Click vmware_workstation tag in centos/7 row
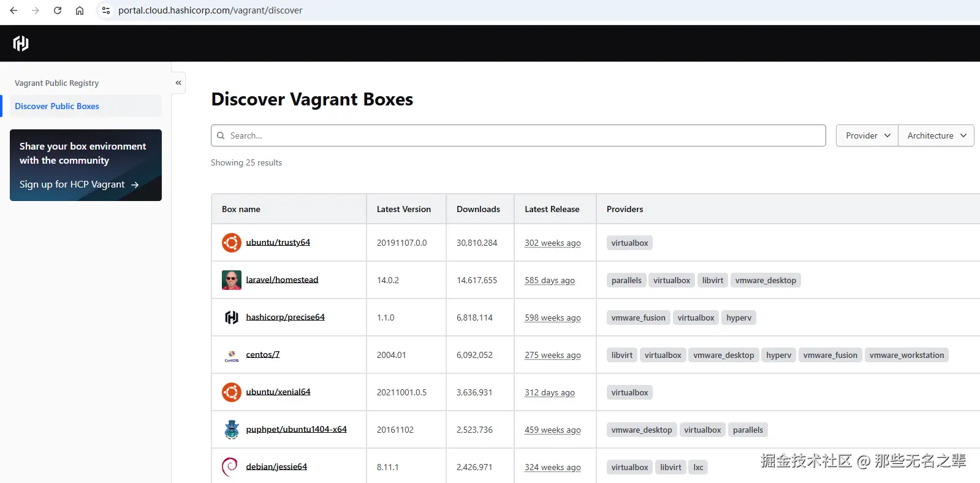The width and height of the screenshot is (980, 483). (906, 355)
